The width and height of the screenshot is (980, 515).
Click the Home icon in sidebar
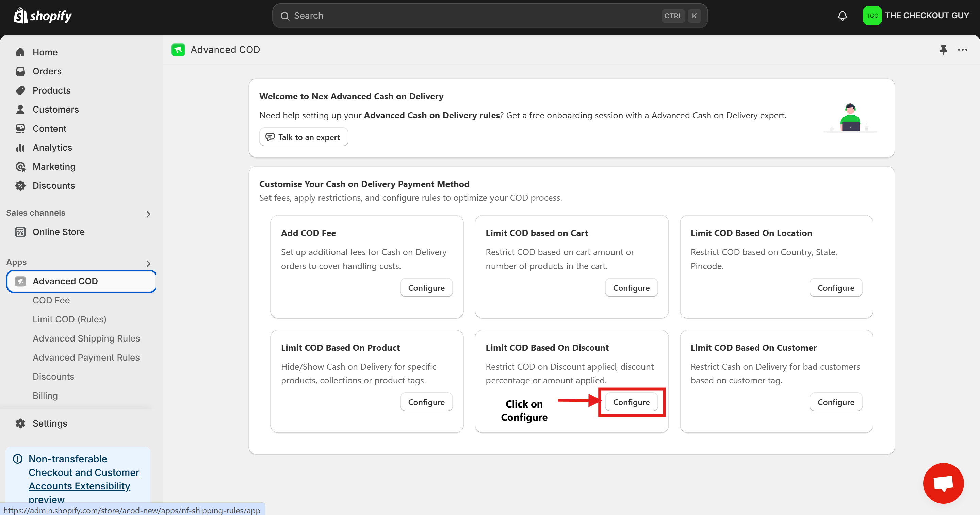click(x=20, y=52)
